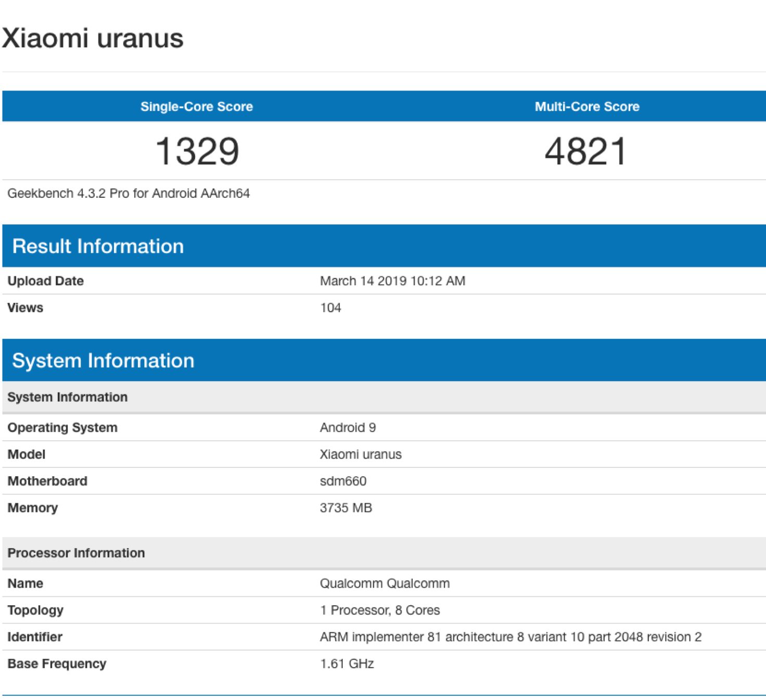Viewport: 766px width, 700px height.
Task: Click the ARM implementer identifier text
Action: [x=510, y=637]
